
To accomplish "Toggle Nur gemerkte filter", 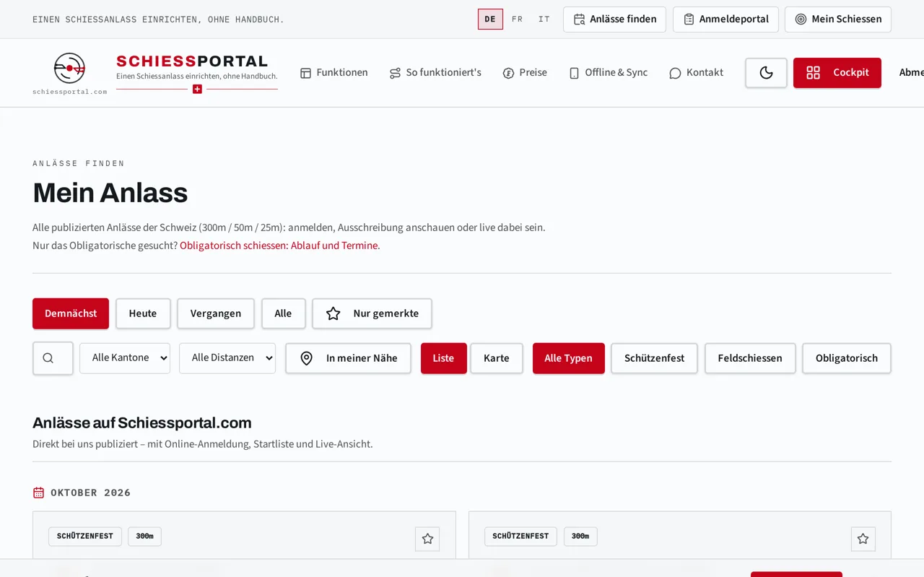I will (x=372, y=313).
